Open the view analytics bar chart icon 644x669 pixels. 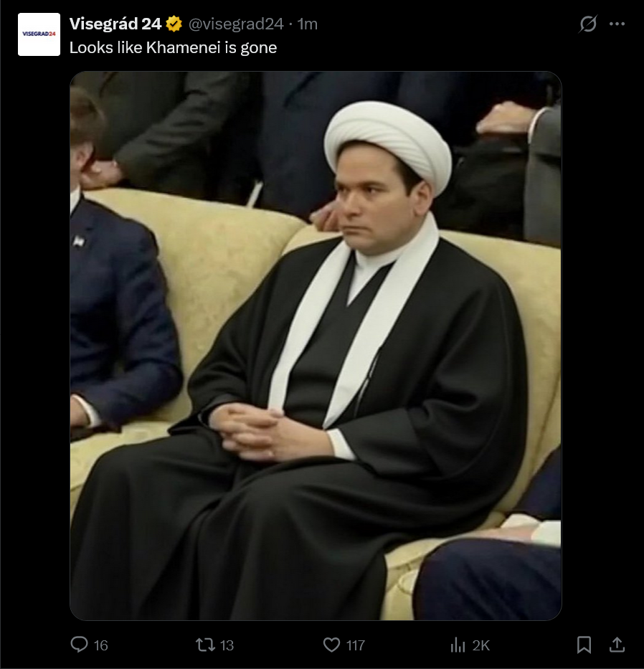tap(458, 645)
